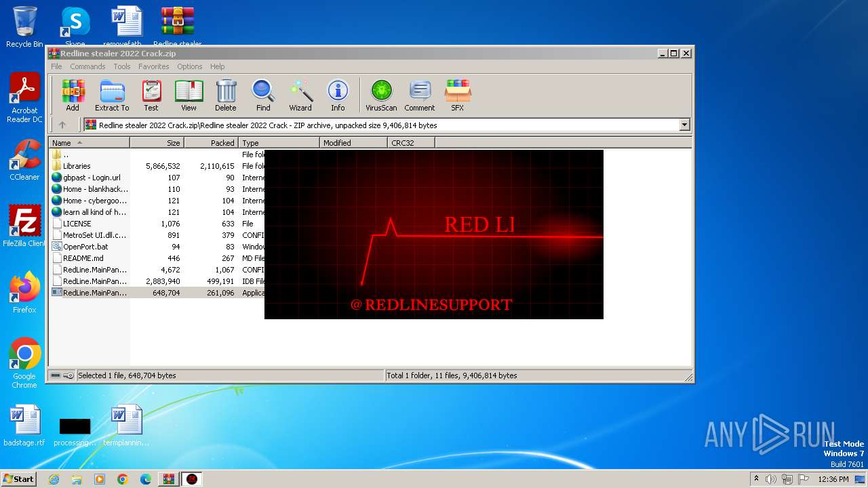
Task: Open the File menu
Action: pos(56,66)
